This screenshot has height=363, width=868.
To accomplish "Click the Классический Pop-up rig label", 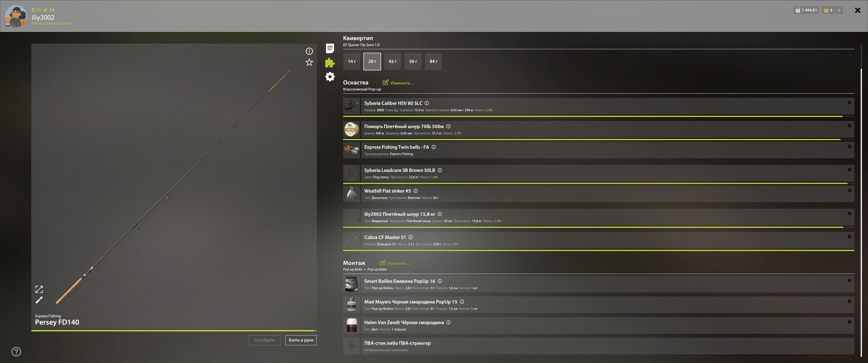I will (362, 89).
